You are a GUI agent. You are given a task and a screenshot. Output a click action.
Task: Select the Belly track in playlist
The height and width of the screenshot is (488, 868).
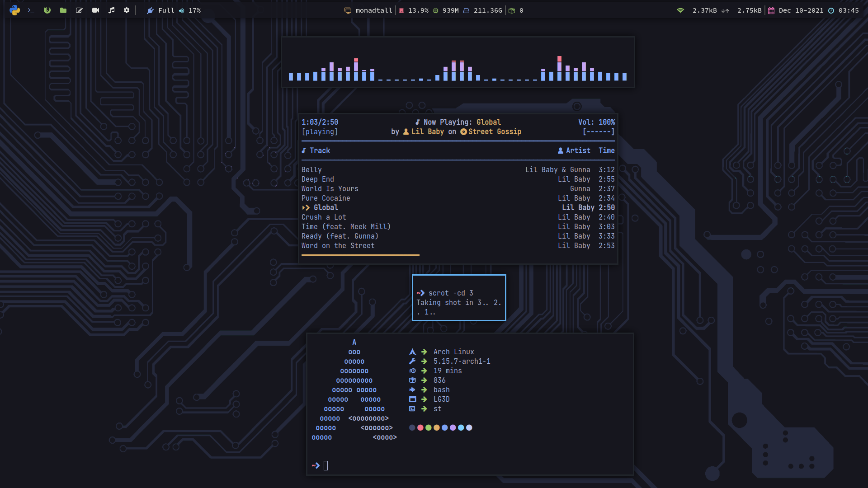pos(311,169)
